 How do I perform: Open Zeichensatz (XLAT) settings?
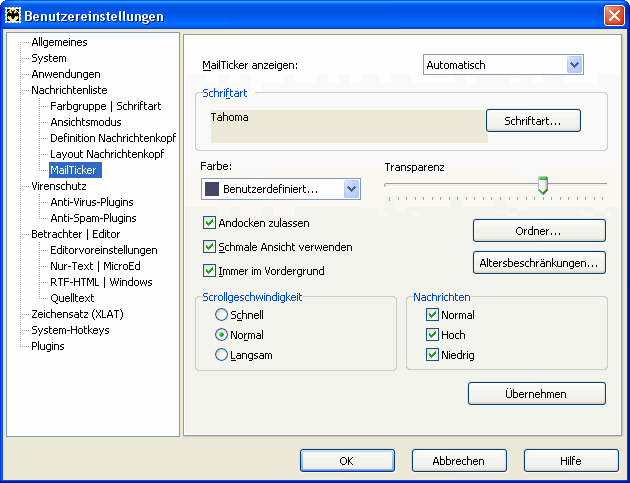[x=77, y=314]
